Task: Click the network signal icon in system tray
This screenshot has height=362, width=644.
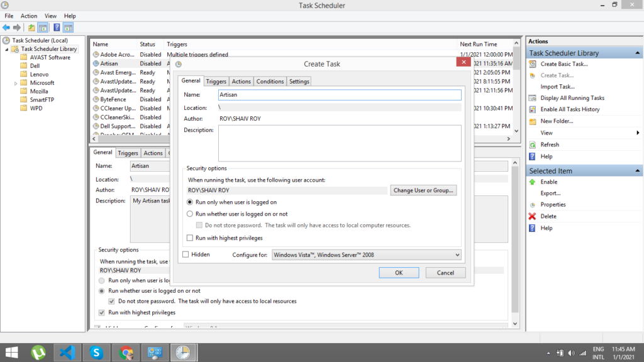Action: (582, 353)
